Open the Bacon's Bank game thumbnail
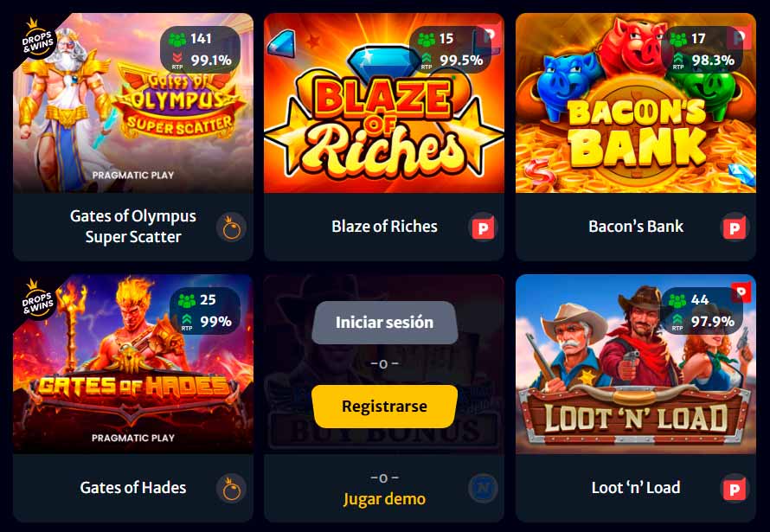The width and height of the screenshot is (770, 532). pyautogui.click(x=635, y=103)
